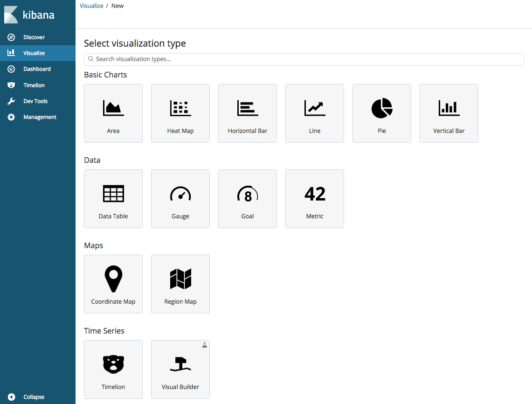Click the magnifier icon in search box

click(x=90, y=59)
